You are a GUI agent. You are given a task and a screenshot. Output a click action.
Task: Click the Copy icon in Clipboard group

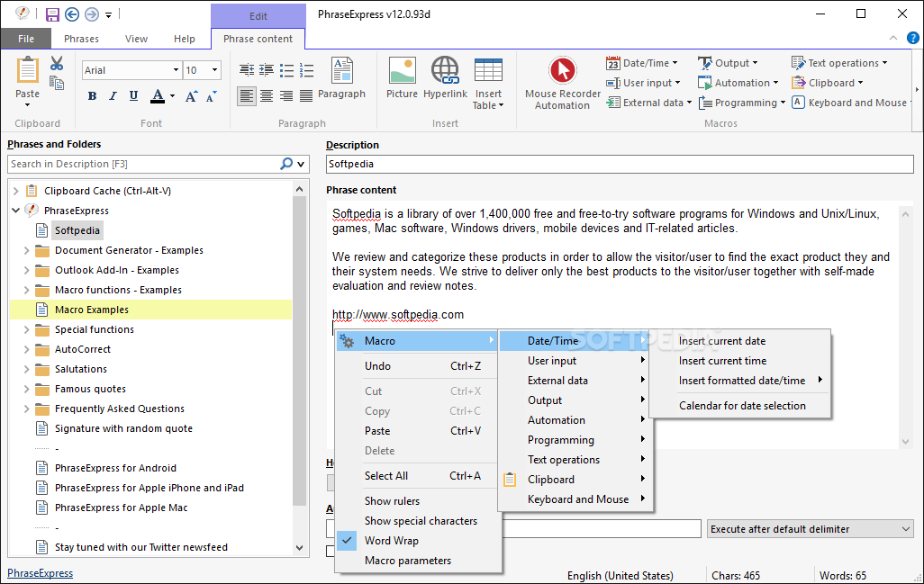pyautogui.click(x=57, y=83)
